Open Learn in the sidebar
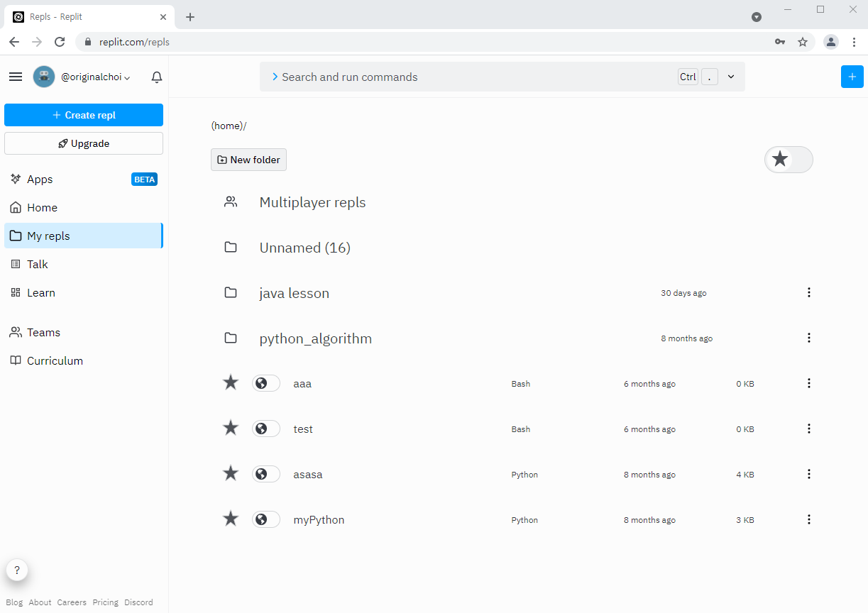The height and width of the screenshot is (613, 868). coord(84,292)
